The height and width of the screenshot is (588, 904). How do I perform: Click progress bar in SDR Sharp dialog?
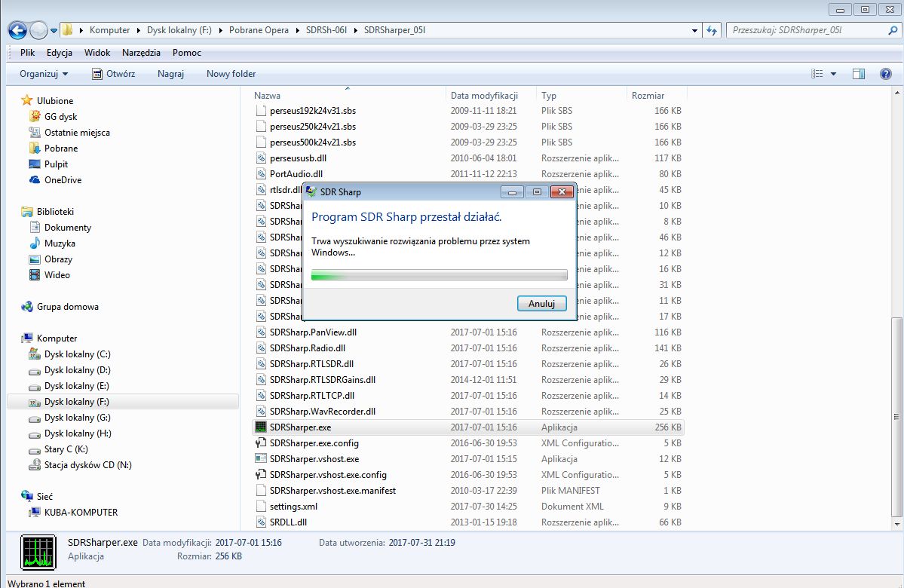pyautogui.click(x=439, y=275)
